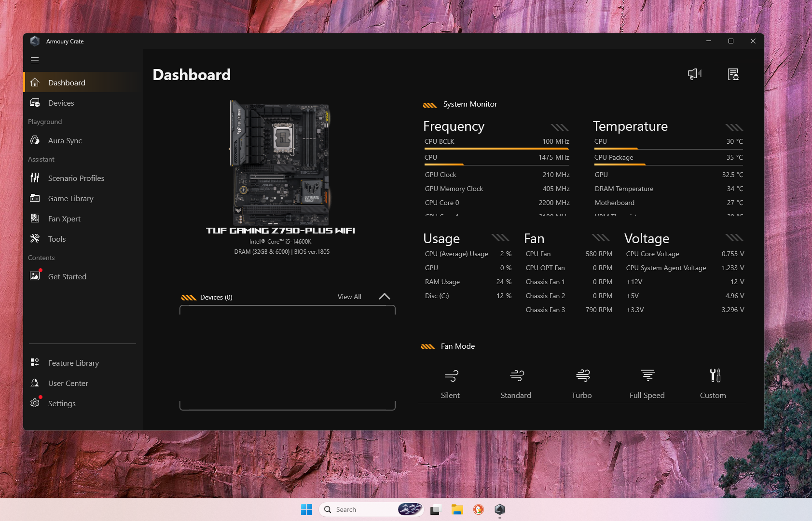The image size is (812, 521).
Task: Select Standard fan mode icon
Action: pos(517,375)
